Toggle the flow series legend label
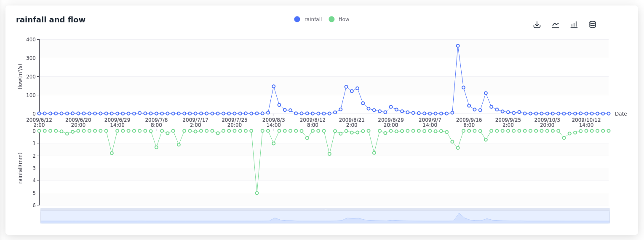This screenshot has height=240, width=644. click(344, 19)
